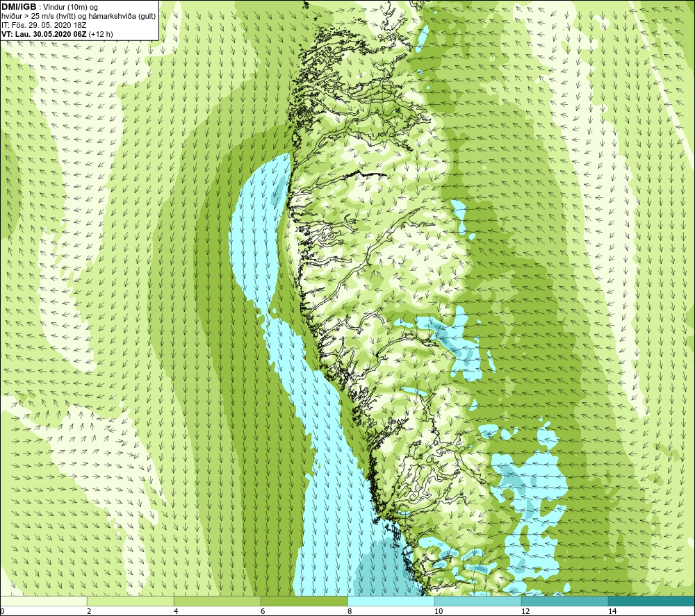Click the 4–6 m/s green color band
The height and width of the screenshot is (616, 695).
click(x=217, y=601)
